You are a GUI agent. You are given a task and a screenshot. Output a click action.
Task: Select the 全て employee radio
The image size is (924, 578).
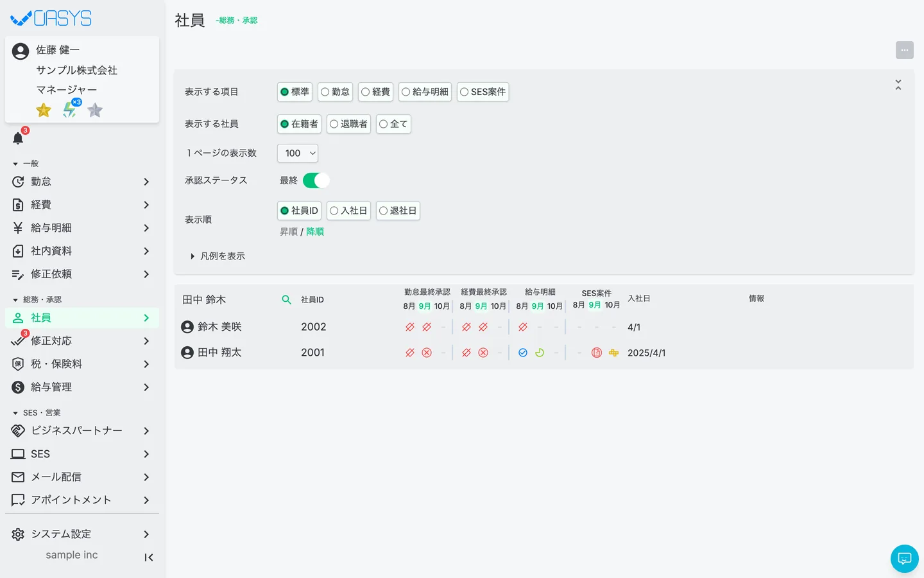(393, 124)
